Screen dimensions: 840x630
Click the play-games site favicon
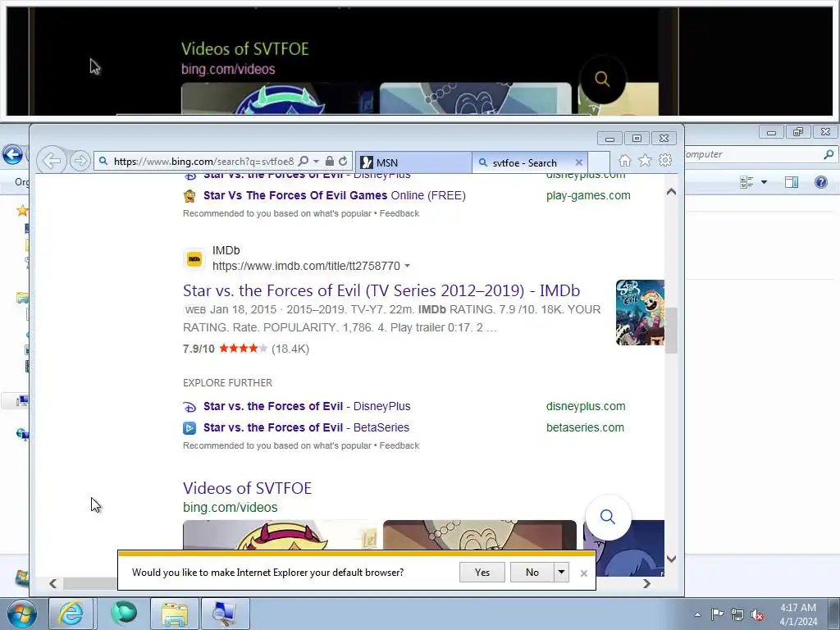pyautogui.click(x=189, y=196)
